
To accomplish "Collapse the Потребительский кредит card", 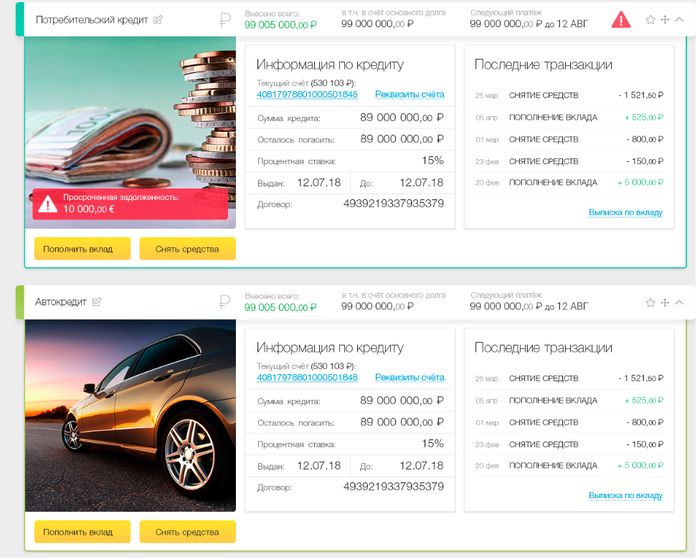I will [679, 20].
